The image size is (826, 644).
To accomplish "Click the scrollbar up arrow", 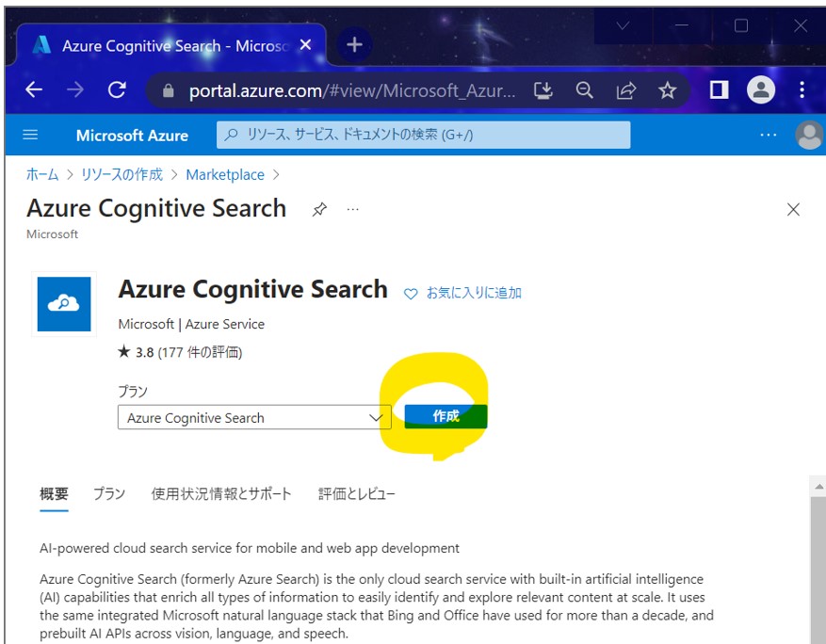I will pos(818,486).
